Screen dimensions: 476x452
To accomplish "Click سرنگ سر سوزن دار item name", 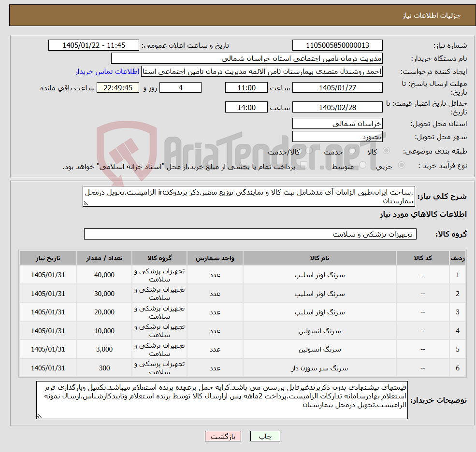I will coord(319,368).
